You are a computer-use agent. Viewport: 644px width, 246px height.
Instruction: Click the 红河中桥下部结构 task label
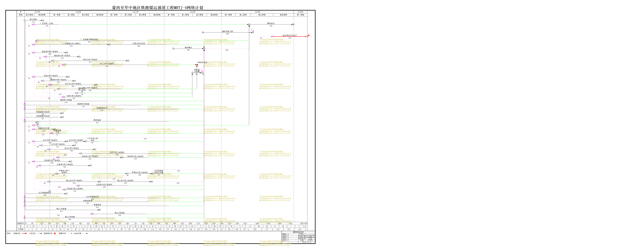(x=50, y=140)
